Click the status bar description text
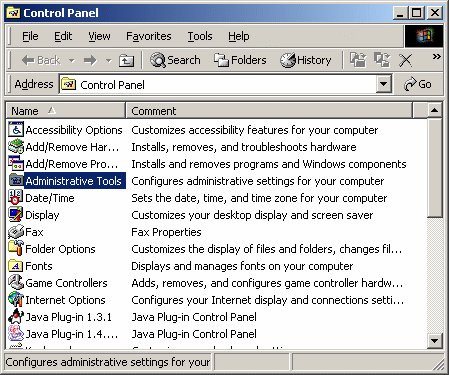 pos(108,362)
